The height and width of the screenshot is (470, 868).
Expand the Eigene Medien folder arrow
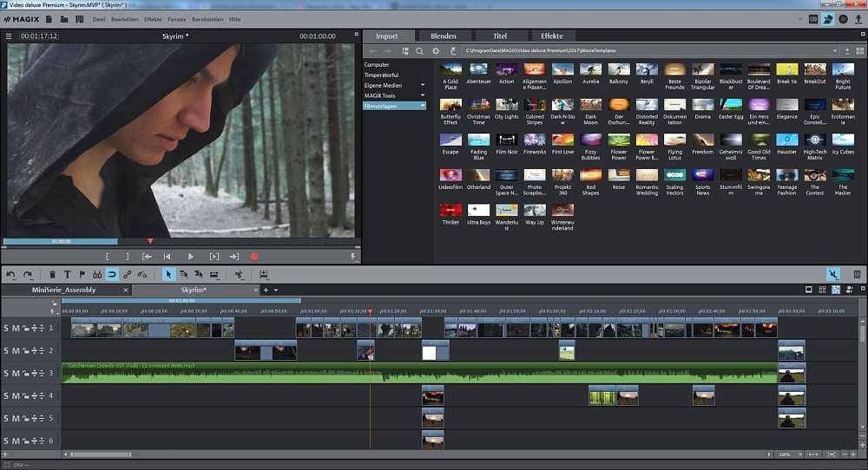pos(423,85)
